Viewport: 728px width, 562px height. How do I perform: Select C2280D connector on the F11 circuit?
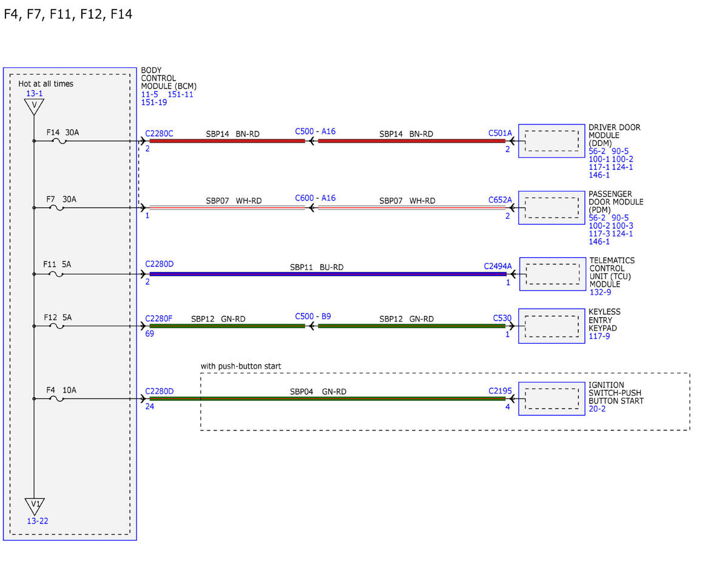tap(160, 264)
